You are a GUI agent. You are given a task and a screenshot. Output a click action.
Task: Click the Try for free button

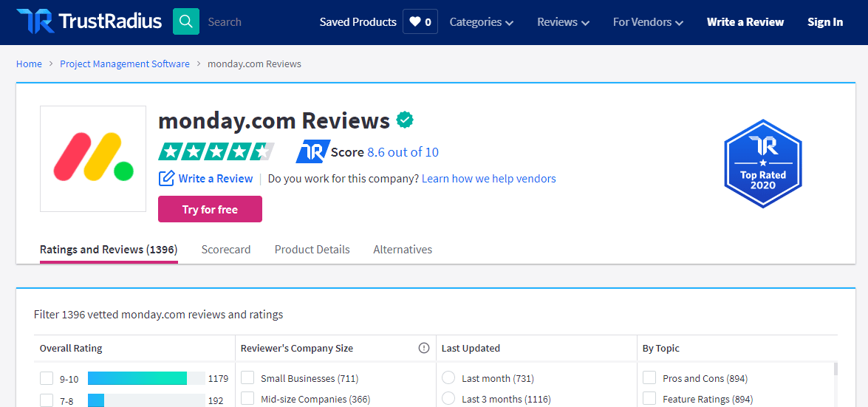(x=210, y=209)
